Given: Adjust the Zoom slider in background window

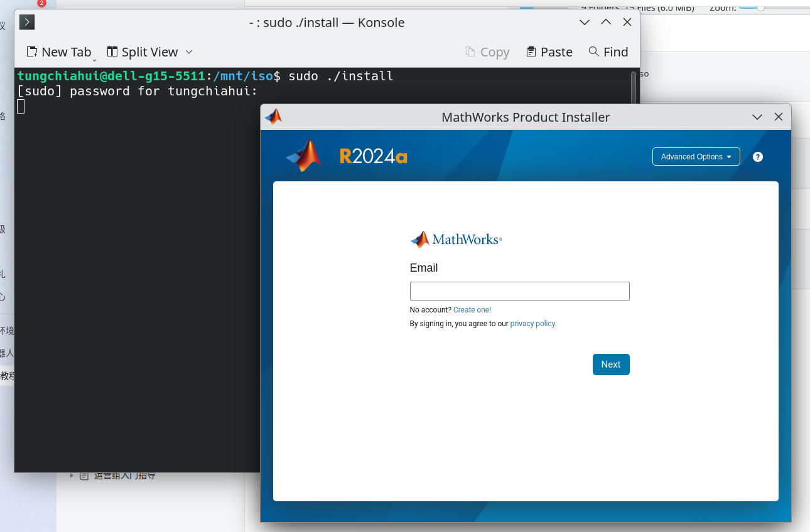Looking at the screenshot, I should [761, 8].
